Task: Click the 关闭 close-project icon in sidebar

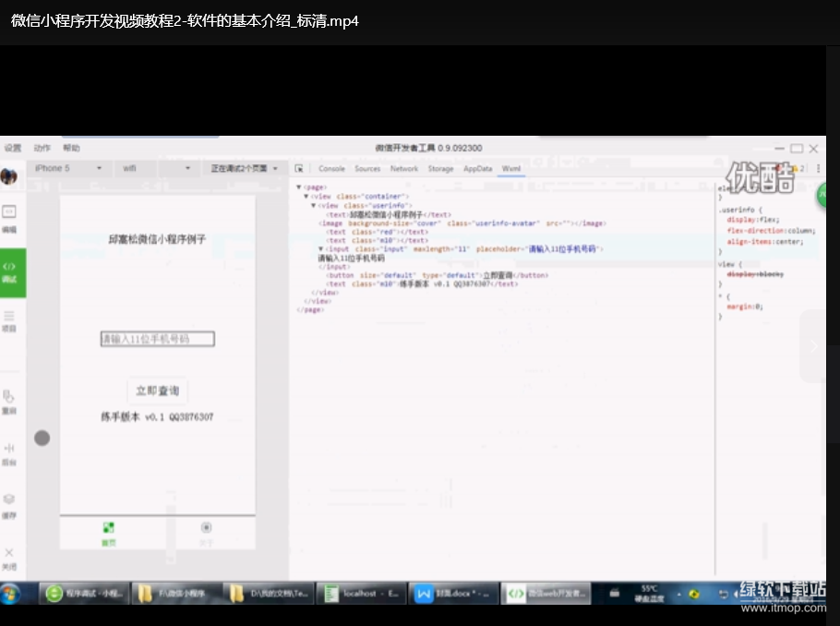Action: coord(9,559)
